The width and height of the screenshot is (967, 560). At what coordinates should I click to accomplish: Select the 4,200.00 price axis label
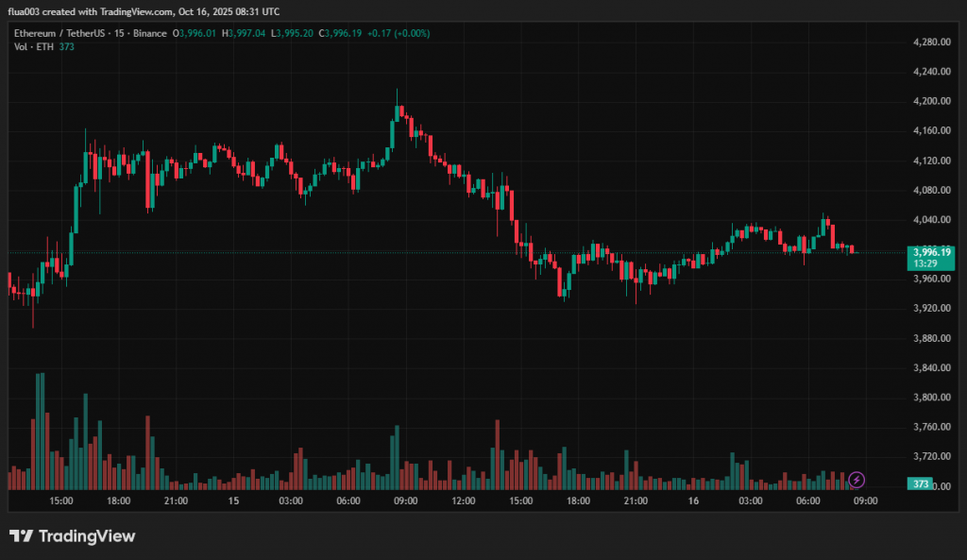tap(930, 101)
